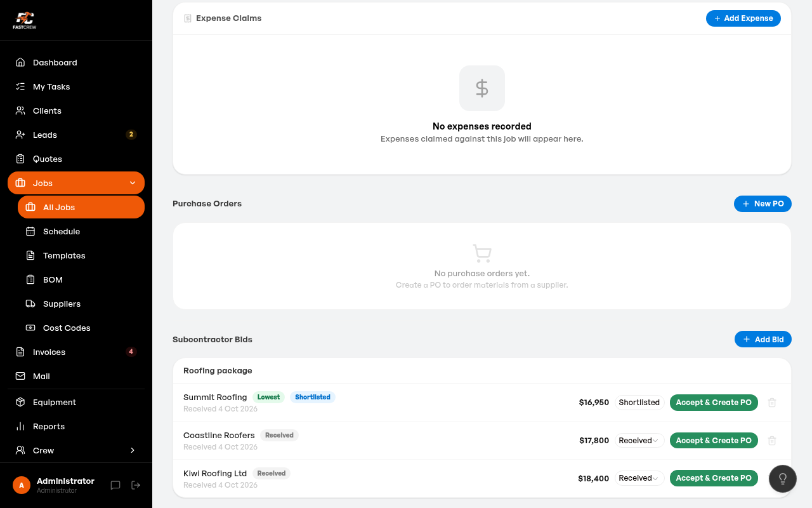Click the Reports bar-chart icon
The image size is (812, 508).
coord(20,426)
